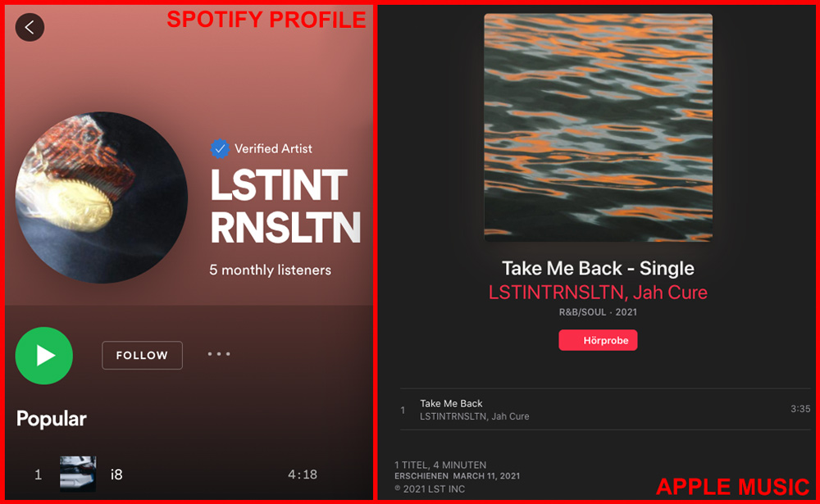Play the artist's music with green button
This screenshot has width=820, height=504.
click(x=44, y=356)
